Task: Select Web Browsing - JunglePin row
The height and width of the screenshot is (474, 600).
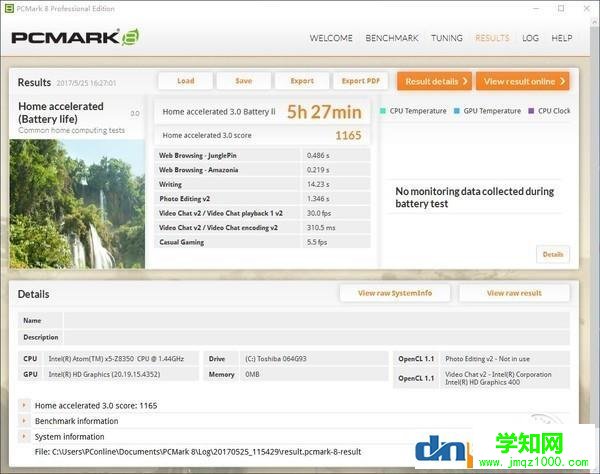Action: pos(262,155)
